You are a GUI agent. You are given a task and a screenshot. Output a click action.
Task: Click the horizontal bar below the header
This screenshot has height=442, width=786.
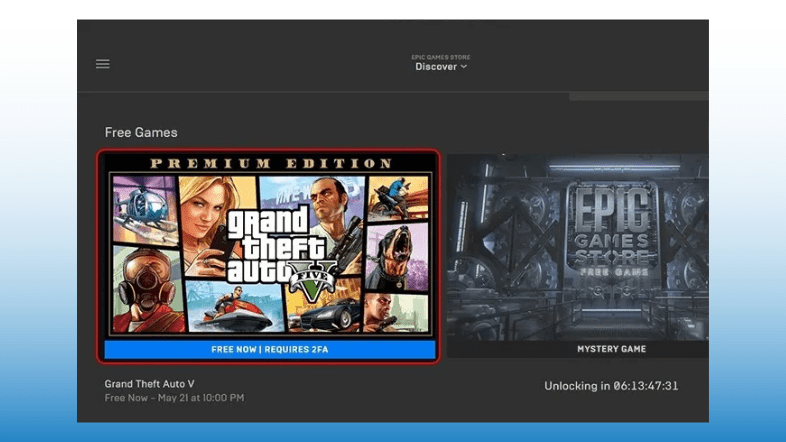point(638,97)
